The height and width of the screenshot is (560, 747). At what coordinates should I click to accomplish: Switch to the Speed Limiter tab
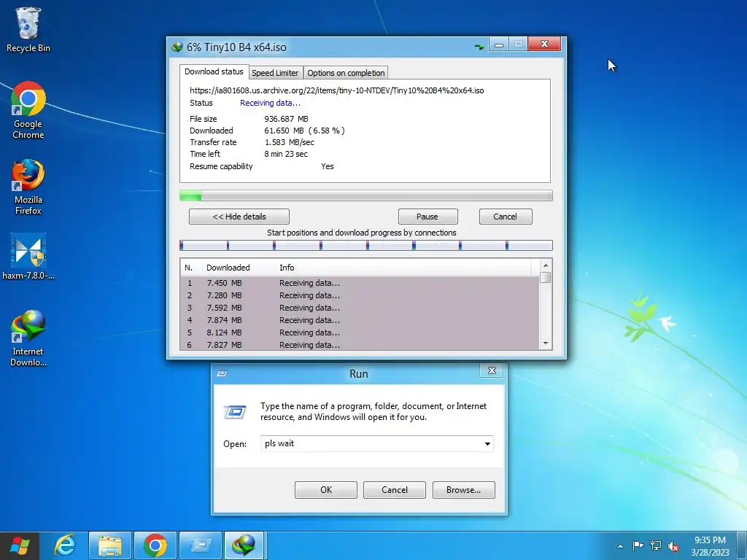(x=275, y=73)
